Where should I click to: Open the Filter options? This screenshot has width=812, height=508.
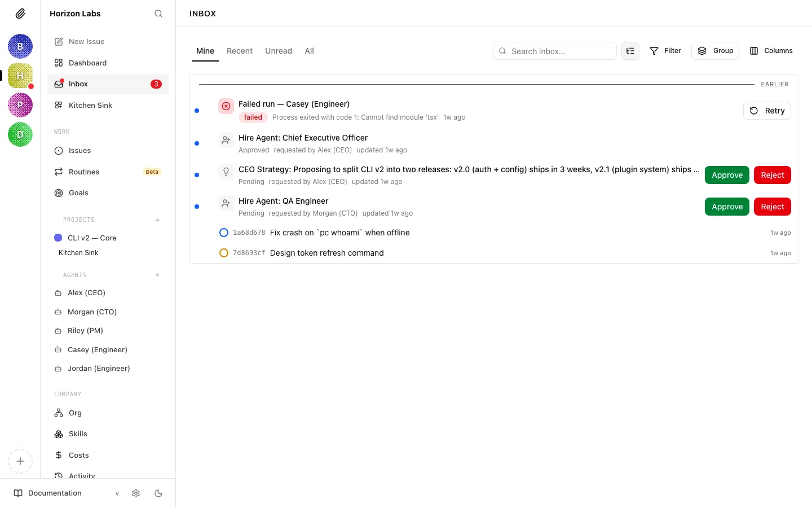click(665, 51)
